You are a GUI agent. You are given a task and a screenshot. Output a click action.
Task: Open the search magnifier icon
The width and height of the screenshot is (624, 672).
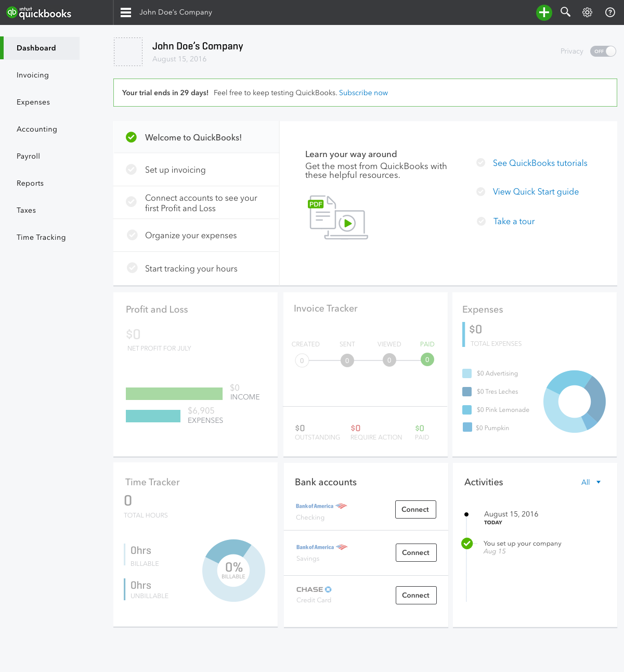pos(566,12)
